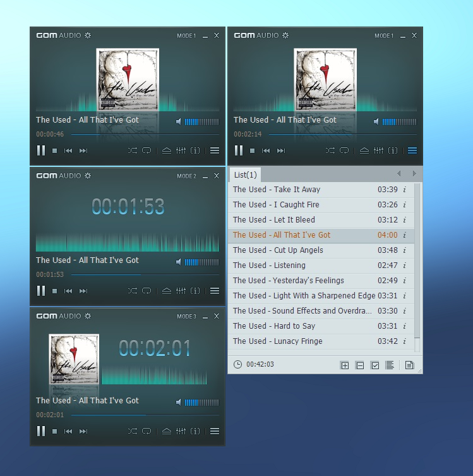This screenshot has width=473, height=476.
Task: Go to the previous playlist tab arrow
Action: click(398, 174)
